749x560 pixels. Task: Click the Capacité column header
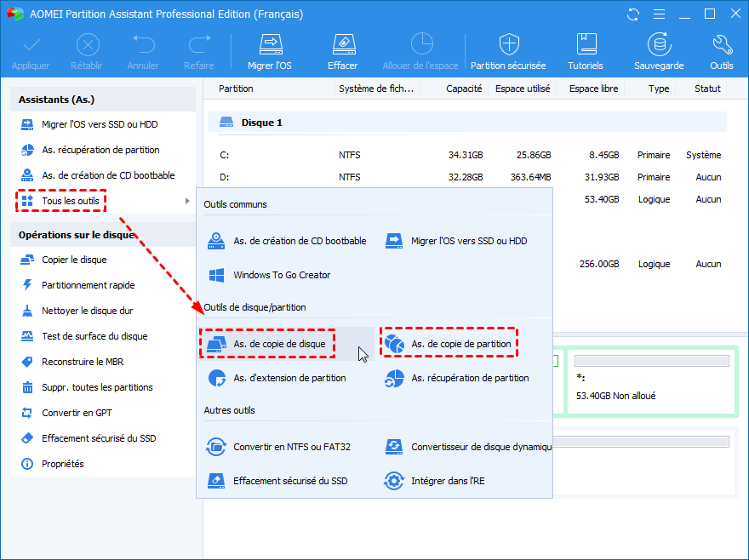pyautogui.click(x=464, y=89)
